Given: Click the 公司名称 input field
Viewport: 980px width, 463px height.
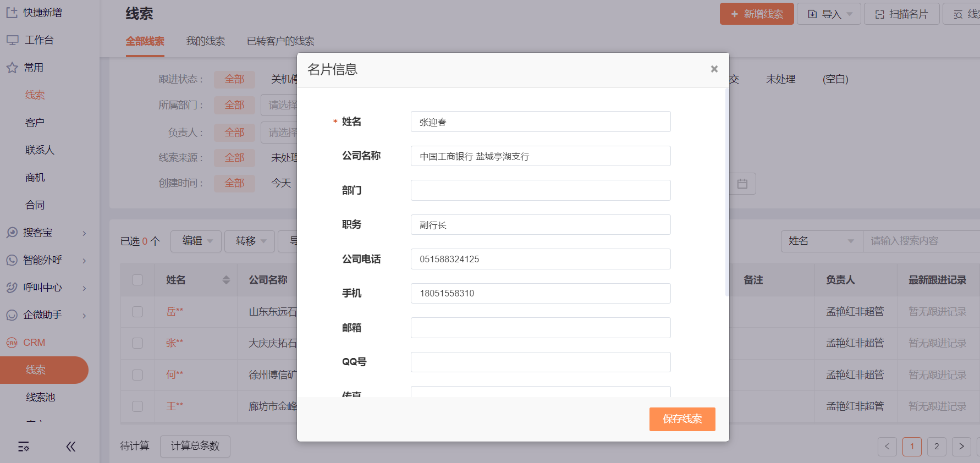Looking at the screenshot, I should (x=541, y=156).
